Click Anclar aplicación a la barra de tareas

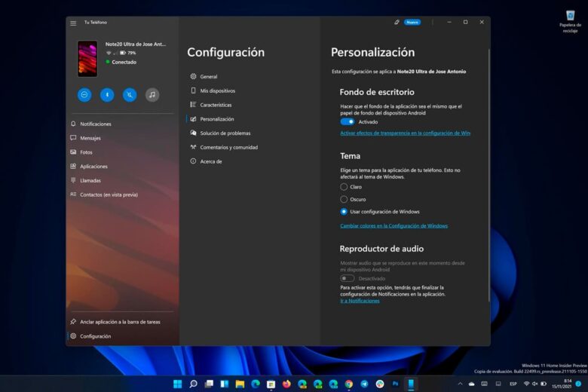119,322
